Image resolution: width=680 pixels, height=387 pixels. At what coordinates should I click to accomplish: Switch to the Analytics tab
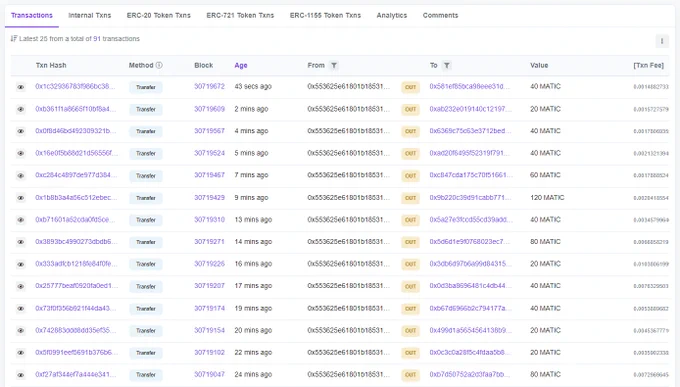pyautogui.click(x=392, y=15)
